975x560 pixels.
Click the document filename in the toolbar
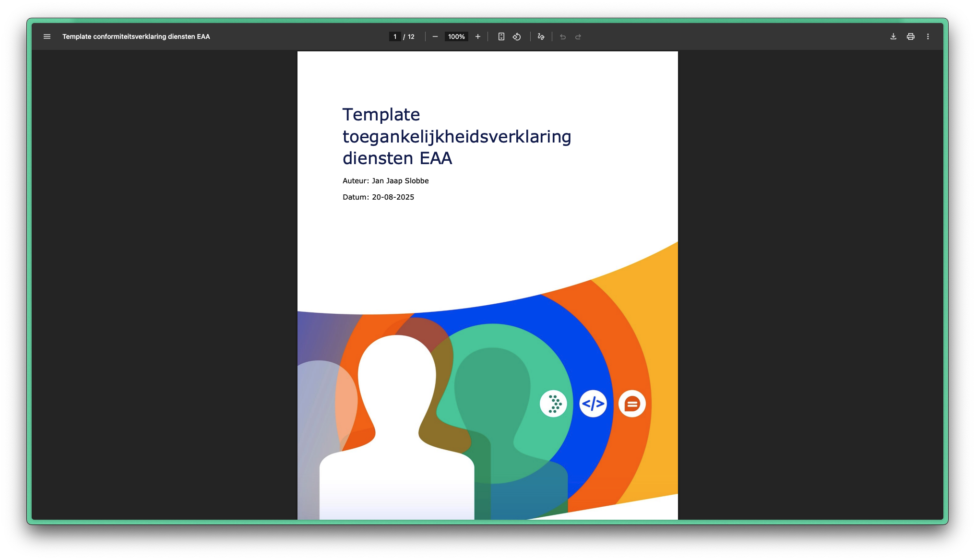136,36
